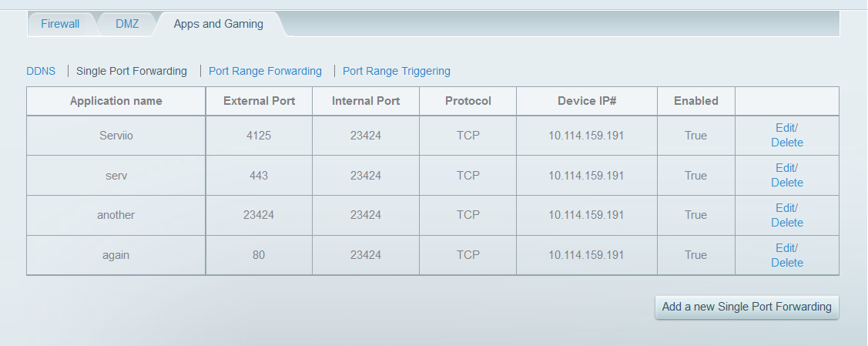
Task: Click the Application name column header
Action: [116, 101]
